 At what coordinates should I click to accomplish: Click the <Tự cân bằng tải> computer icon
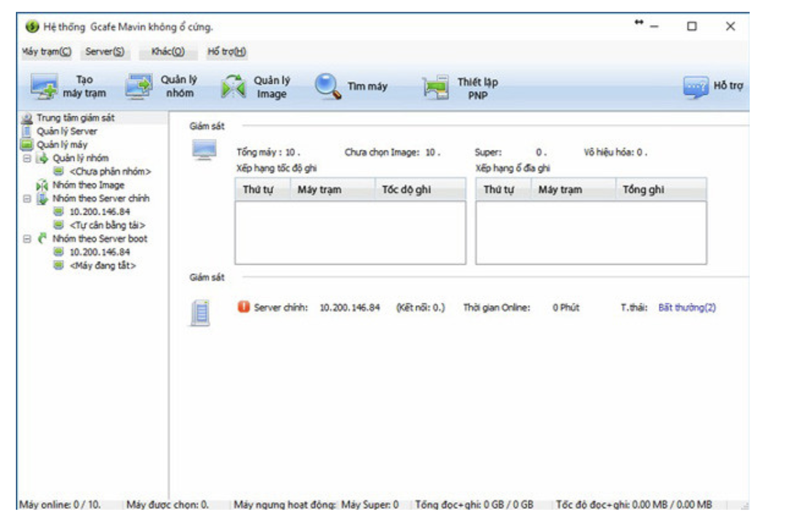(59, 225)
